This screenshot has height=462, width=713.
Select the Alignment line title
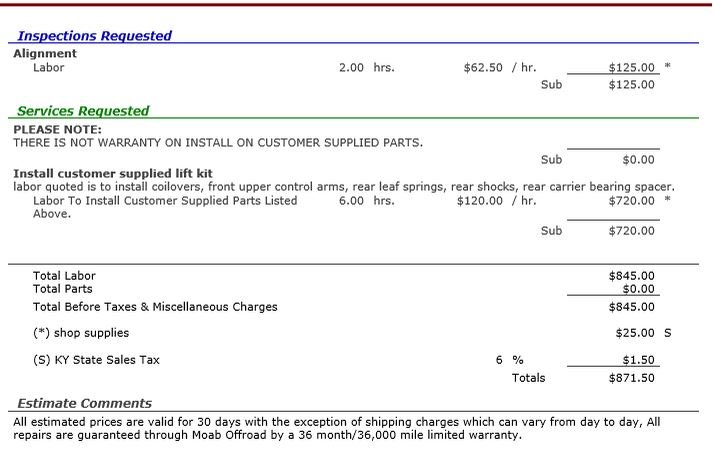click(45, 54)
